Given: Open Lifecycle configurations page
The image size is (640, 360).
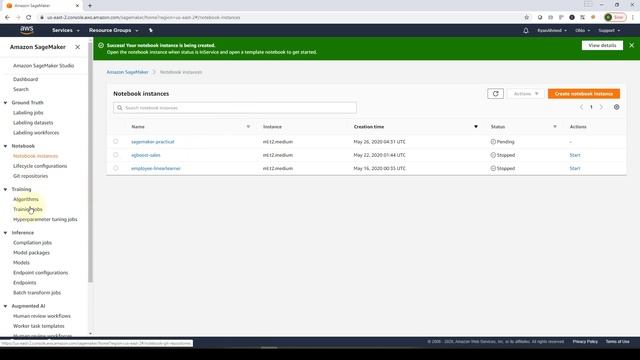Looking at the screenshot, I should click(40, 166).
